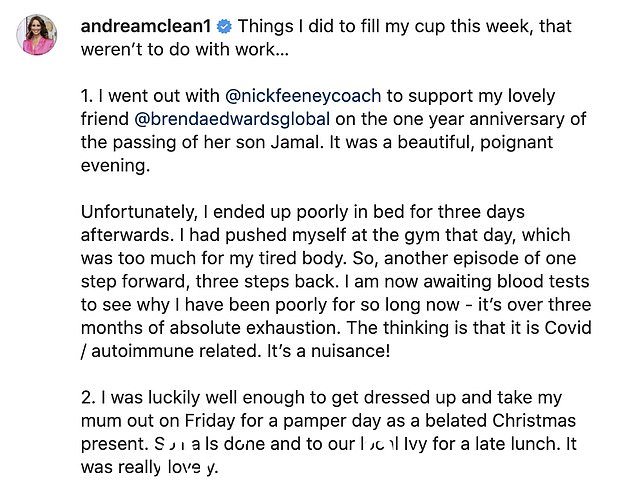Click the second list item text
Viewport: 634px width, 495px height.
coord(328,432)
